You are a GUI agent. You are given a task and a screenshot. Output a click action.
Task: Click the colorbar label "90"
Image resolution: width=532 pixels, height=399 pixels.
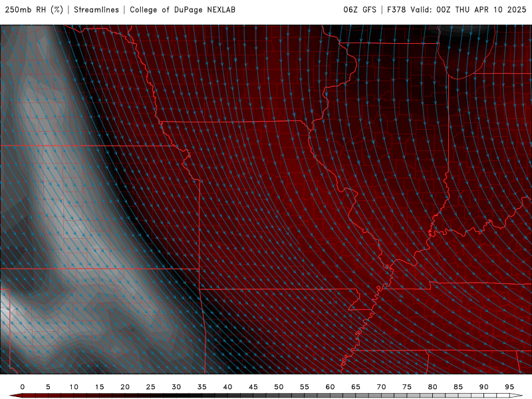click(484, 387)
